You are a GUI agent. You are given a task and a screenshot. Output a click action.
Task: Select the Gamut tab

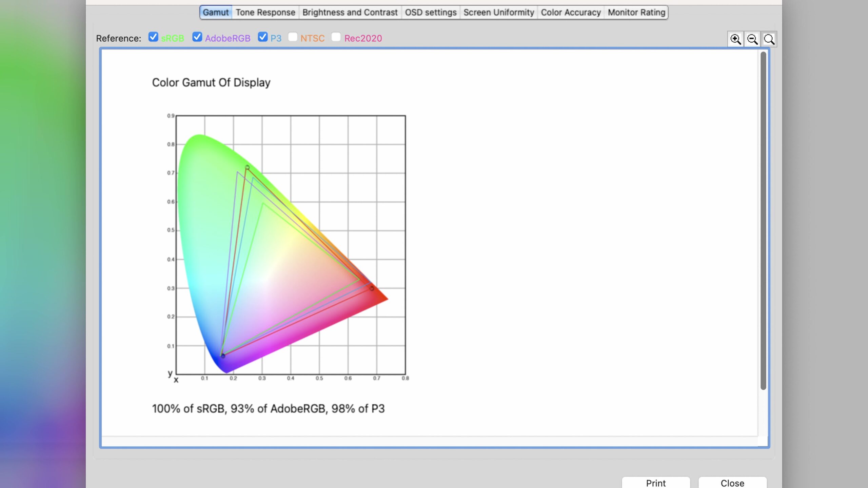(x=216, y=13)
